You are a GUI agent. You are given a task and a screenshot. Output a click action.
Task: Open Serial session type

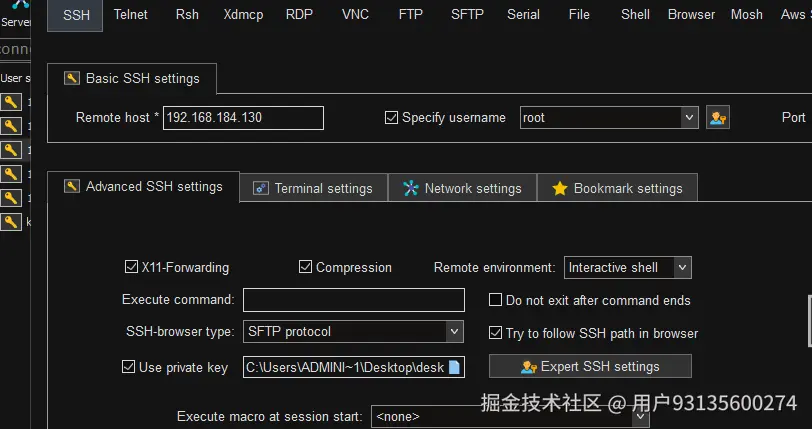coord(523,15)
